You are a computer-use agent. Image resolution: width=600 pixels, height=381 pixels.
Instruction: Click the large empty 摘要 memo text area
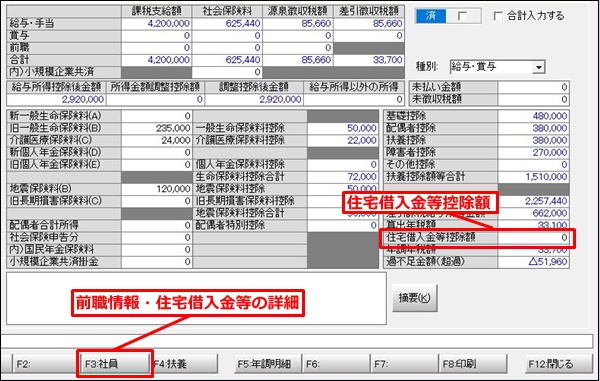point(196,298)
